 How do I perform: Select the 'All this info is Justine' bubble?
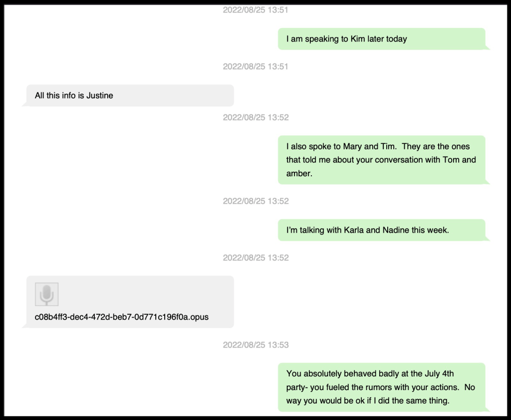130,95
